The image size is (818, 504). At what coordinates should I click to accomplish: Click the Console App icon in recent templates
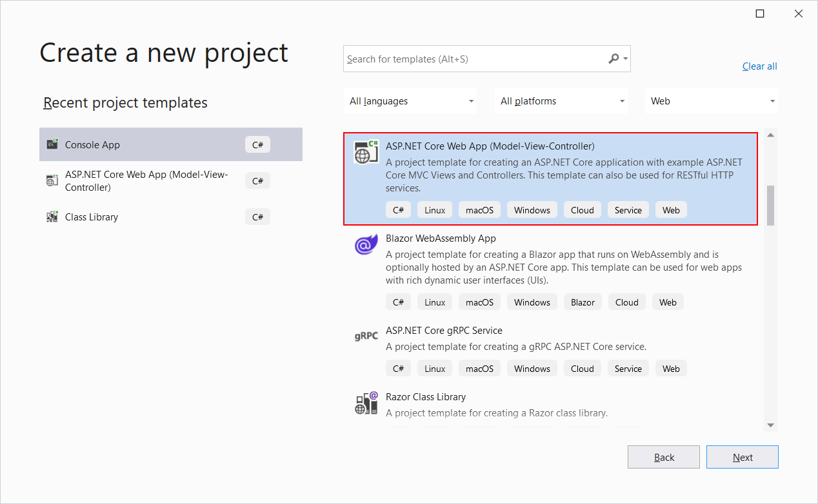click(52, 144)
